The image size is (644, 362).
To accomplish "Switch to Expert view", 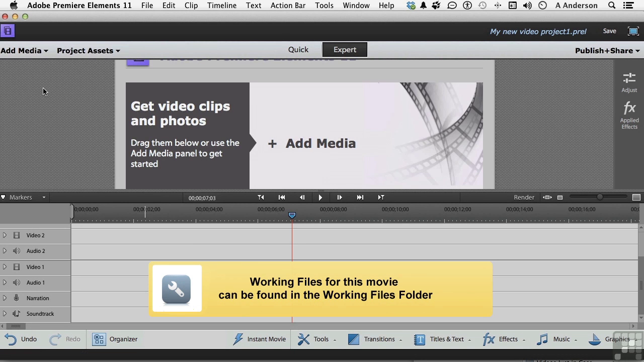I will tap(345, 50).
